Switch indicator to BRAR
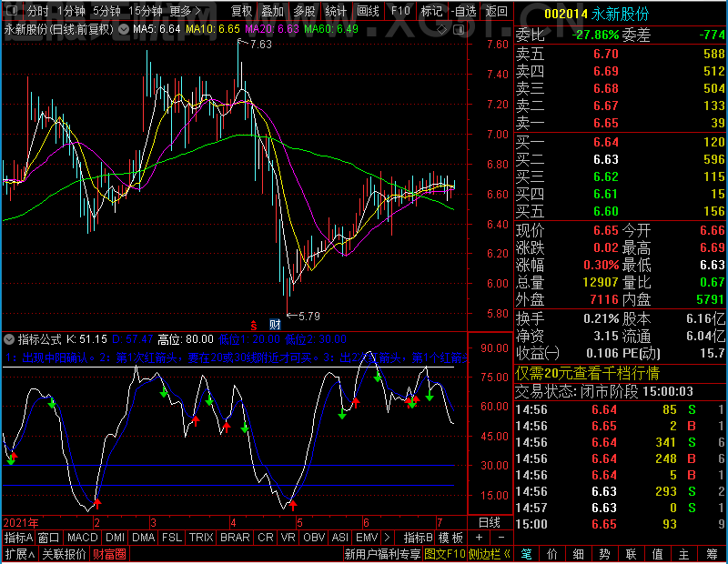This screenshot has height=564, width=728. click(x=235, y=538)
